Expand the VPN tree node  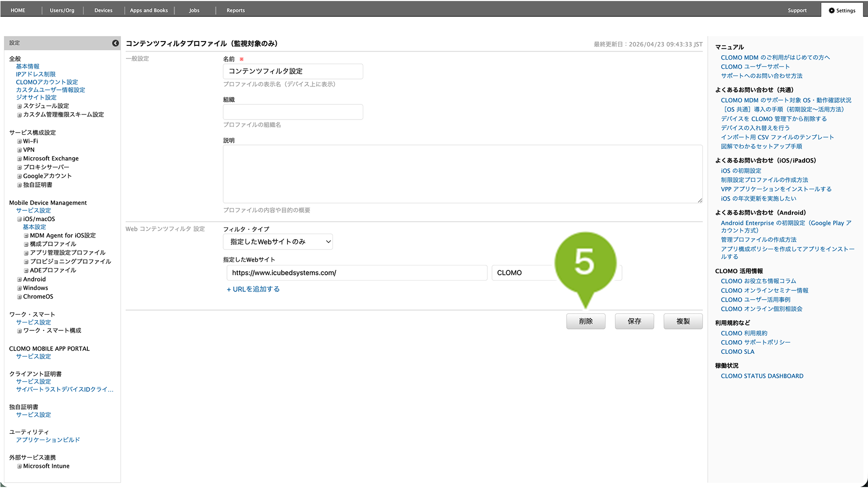(x=20, y=150)
